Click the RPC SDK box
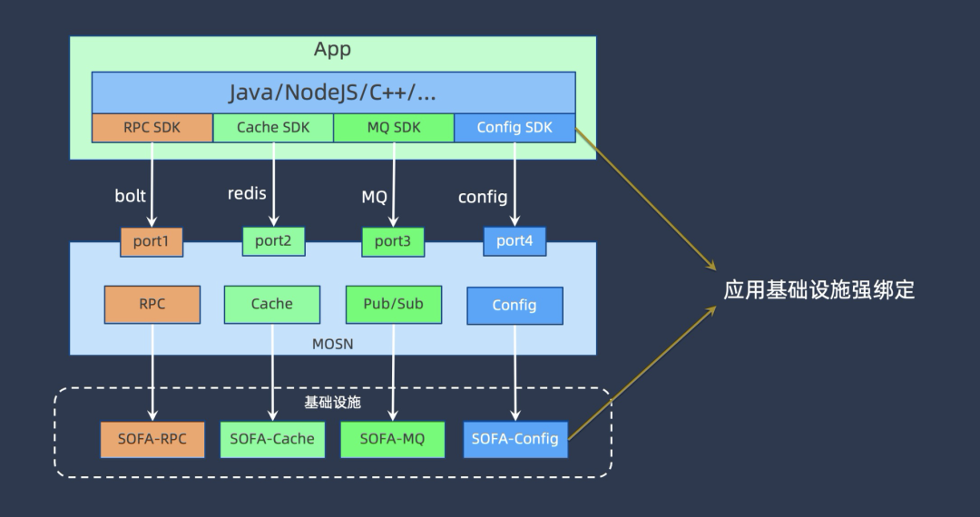Screen dimensions: 980x517 click(x=152, y=128)
